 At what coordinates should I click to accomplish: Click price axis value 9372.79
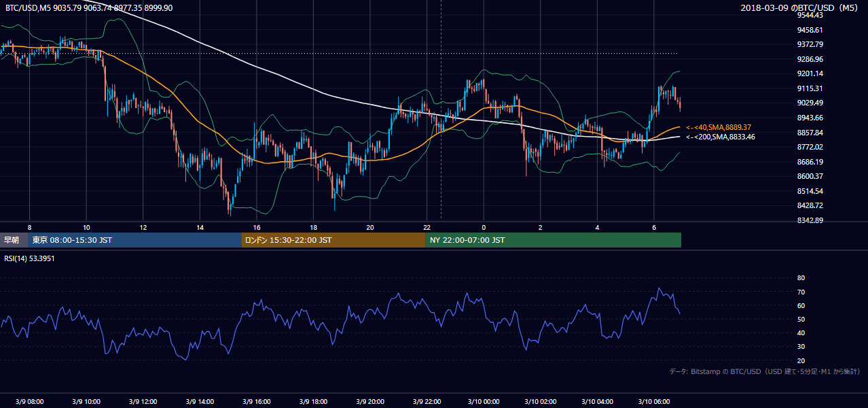point(810,44)
